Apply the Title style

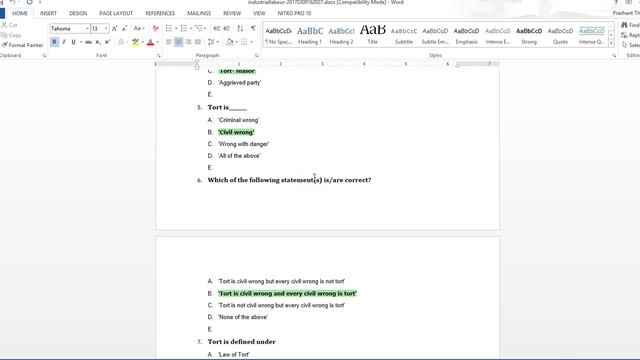[372, 35]
